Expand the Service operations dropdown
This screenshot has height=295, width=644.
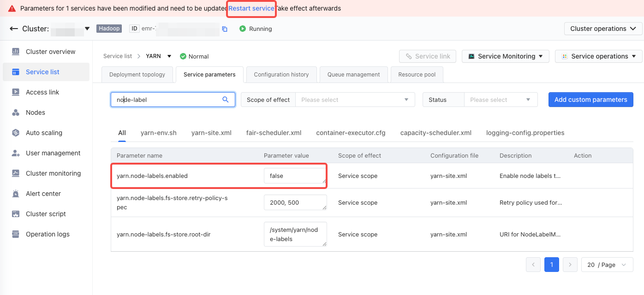point(598,56)
